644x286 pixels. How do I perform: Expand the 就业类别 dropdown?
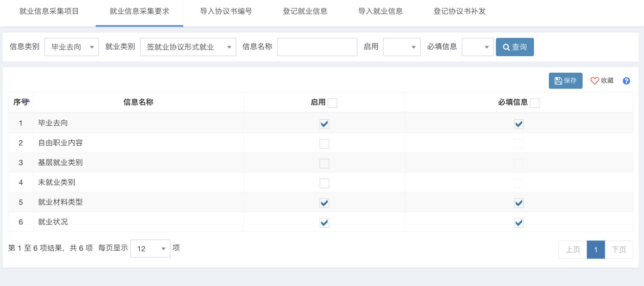(188, 47)
